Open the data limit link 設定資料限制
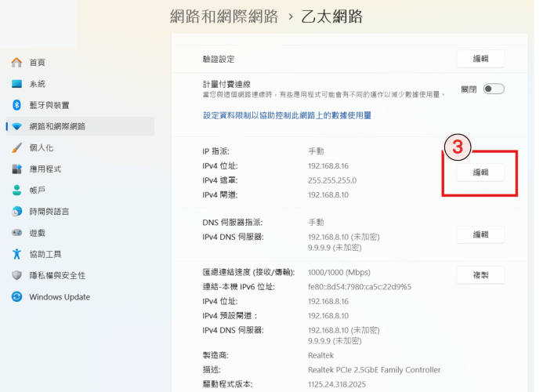Image resolution: width=554 pixels, height=392 pixels. click(x=287, y=115)
